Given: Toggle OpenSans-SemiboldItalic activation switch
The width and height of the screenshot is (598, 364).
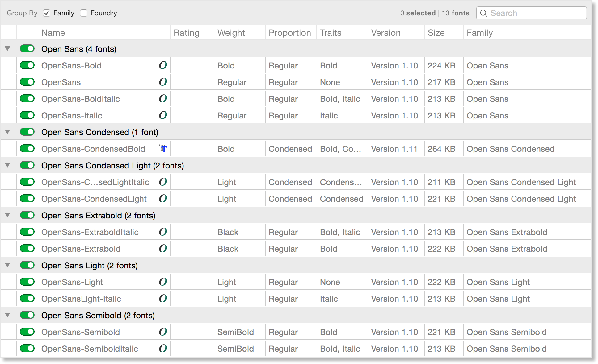Looking at the screenshot, I should pyautogui.click(x=27, y=348).
